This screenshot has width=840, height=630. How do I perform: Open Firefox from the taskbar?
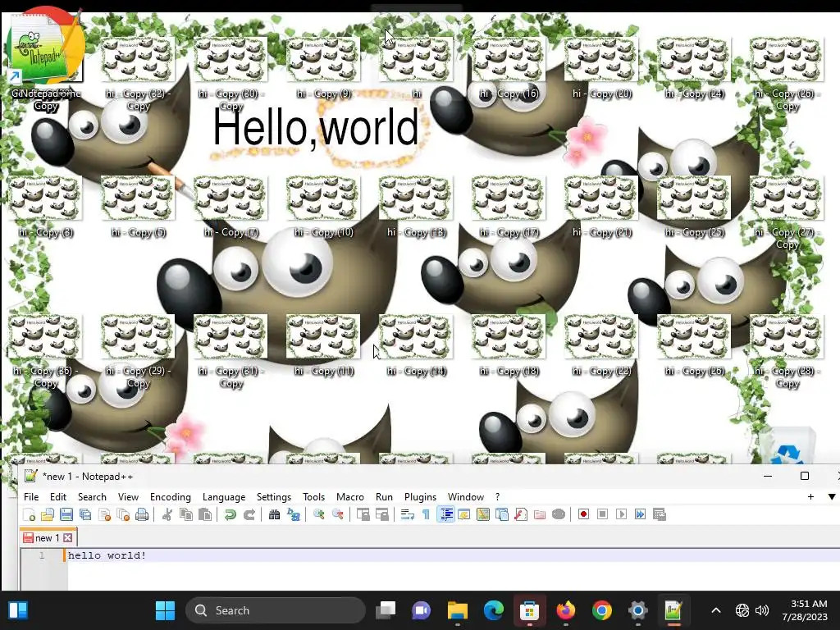pyautogui.click(x=565, y=610)
